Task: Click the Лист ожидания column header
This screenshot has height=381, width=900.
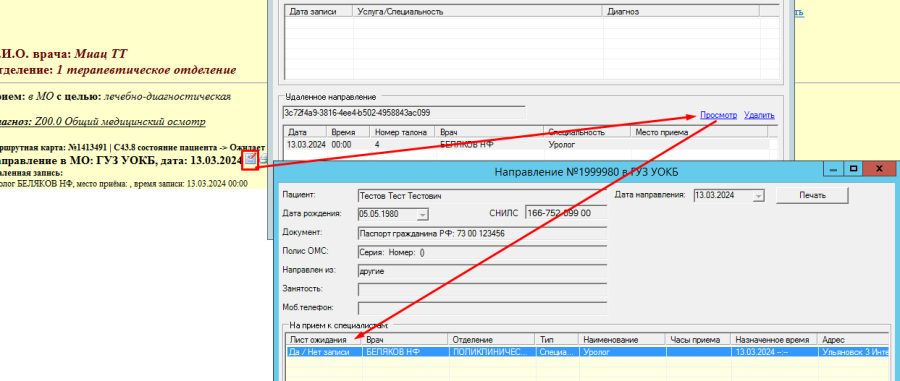Action: click(x=324, y=340)
